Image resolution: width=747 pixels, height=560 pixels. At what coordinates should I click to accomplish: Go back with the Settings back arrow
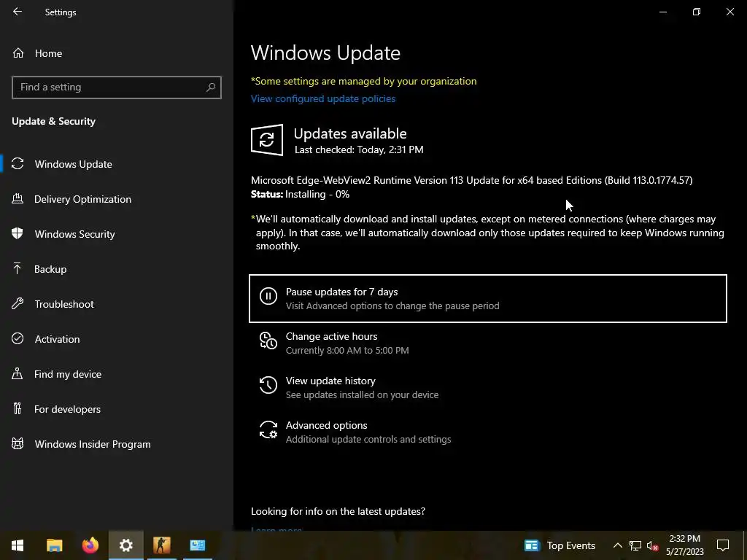point(18,12)
